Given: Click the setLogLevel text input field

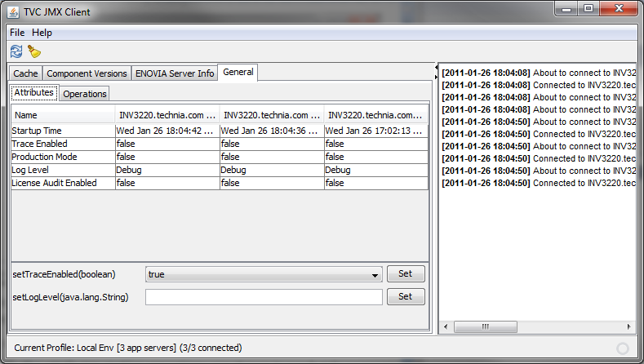Looking at the screenshot, I should point(264,297).
